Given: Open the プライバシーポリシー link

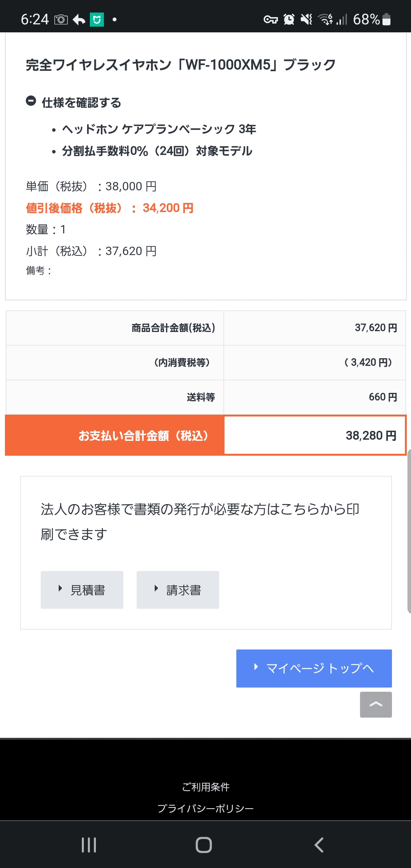Looking at the screenshot, I should [x=205, y=808].
